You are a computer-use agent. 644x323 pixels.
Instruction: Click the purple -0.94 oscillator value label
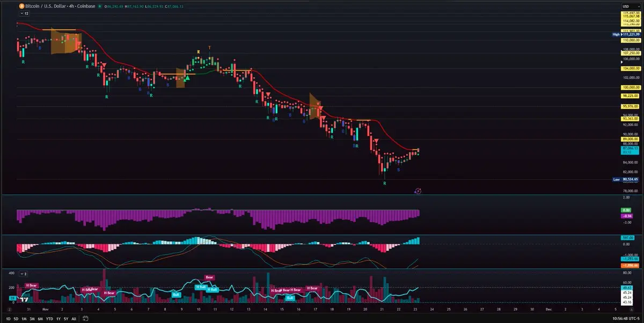(626, 216)
